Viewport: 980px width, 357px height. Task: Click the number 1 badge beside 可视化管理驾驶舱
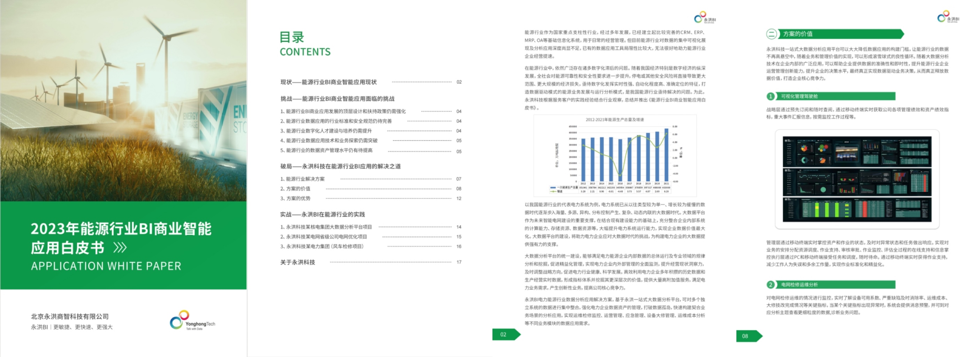coord(771,96)
